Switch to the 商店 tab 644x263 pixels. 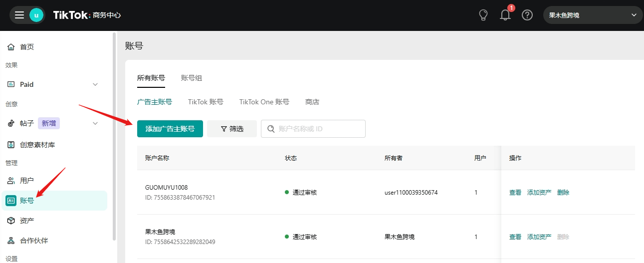coord(312,102)
